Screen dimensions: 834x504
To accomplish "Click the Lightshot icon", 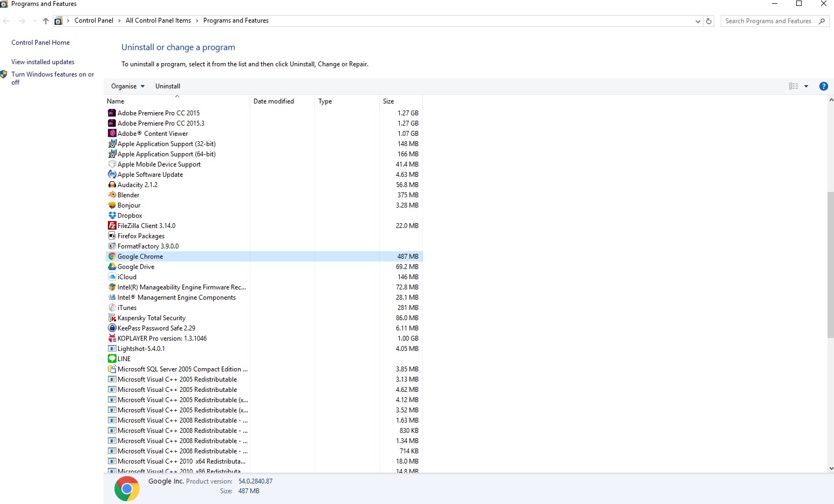I will point(112,349).
